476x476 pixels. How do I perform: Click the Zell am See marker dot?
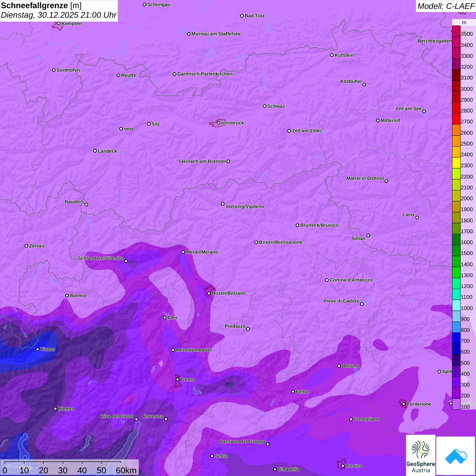[x=424, y=112]
